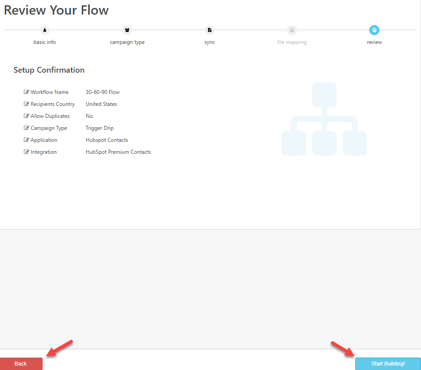Click the file mapping step icon

click(292, 30)
